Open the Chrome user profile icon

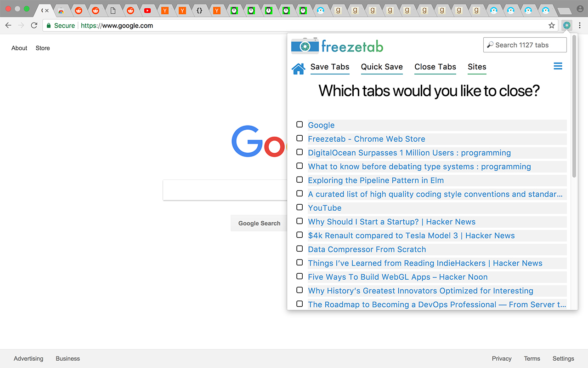click(x=580, y=9)
